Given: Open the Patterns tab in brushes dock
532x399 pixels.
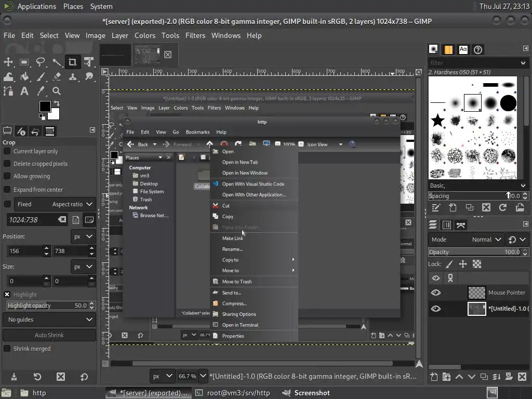Looking at the screenshot, I should 448,49.
